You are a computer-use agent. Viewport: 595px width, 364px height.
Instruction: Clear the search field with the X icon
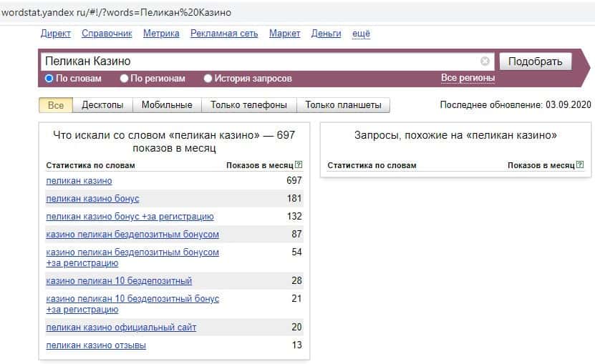pos(485,62)
